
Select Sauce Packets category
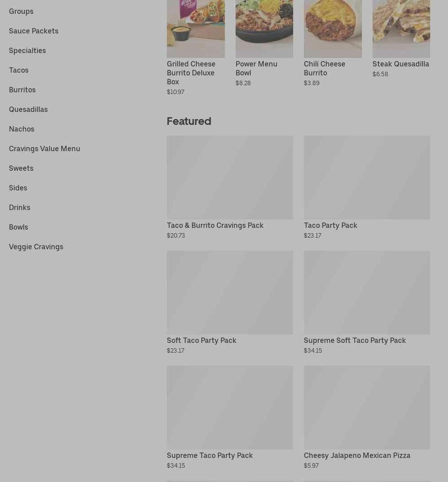[x=33, y=31]
